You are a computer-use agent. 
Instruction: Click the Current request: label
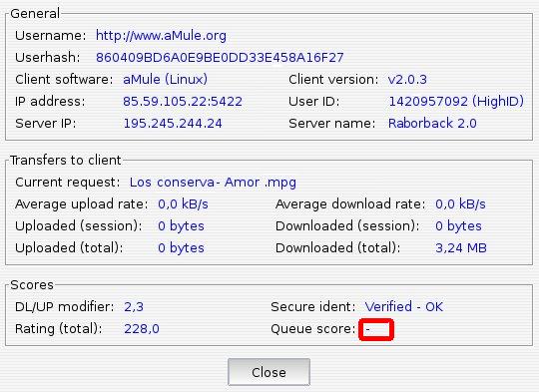(68, 183)
